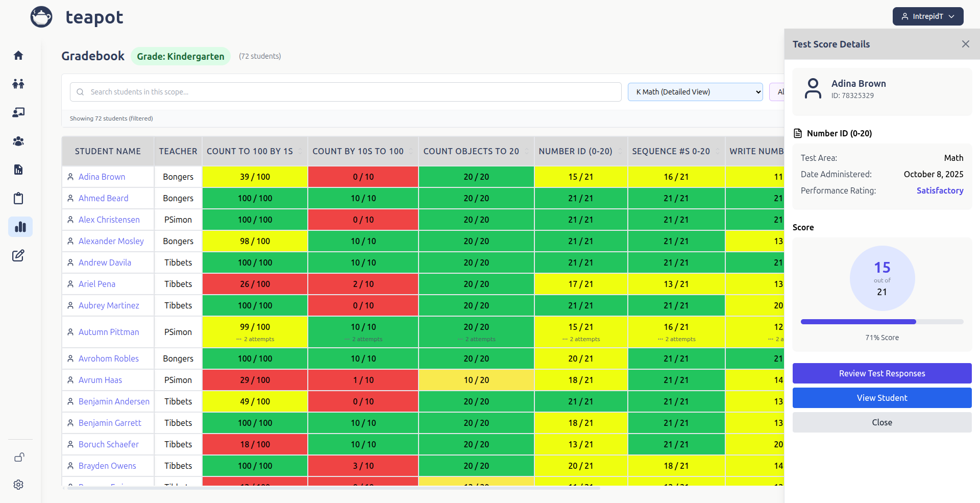Image resolution: width=980 pixels, height=503 pixels.
Task: Dismiss Test Score Details with the X
Action: (966, 44)
